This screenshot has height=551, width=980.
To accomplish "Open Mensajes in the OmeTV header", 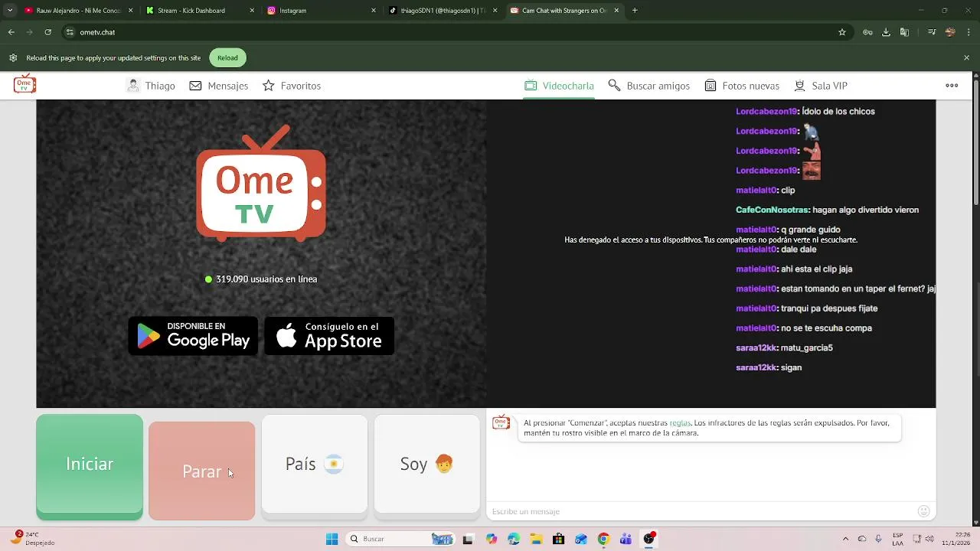I will tap(219, 86).
